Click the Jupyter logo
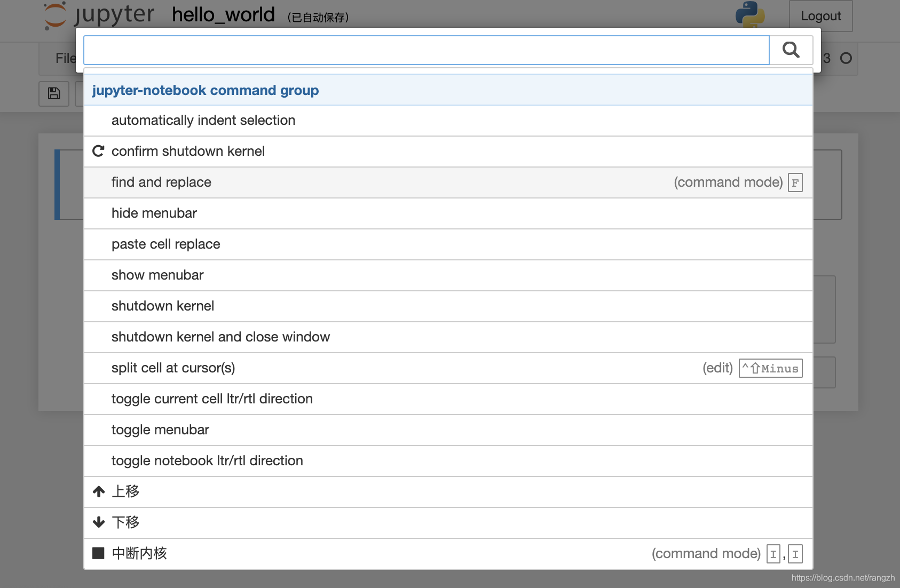 coord(99,15)
